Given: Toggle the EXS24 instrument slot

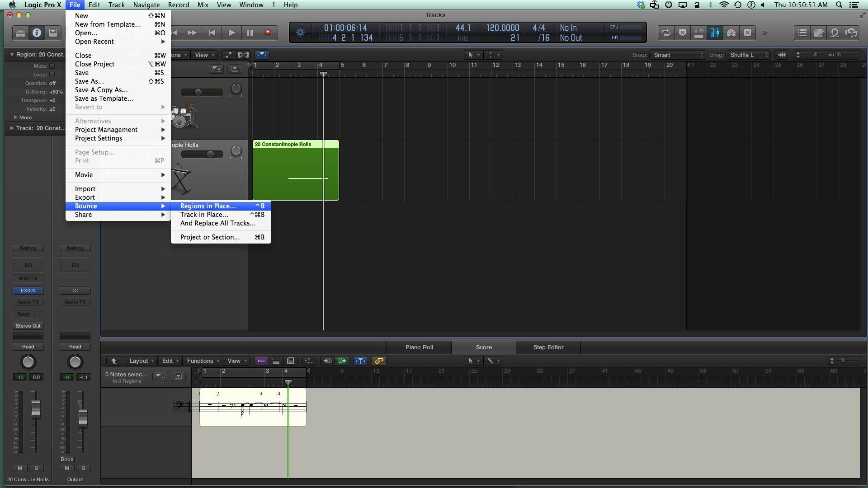Looking at the screenshot, I should click(28, 291).
